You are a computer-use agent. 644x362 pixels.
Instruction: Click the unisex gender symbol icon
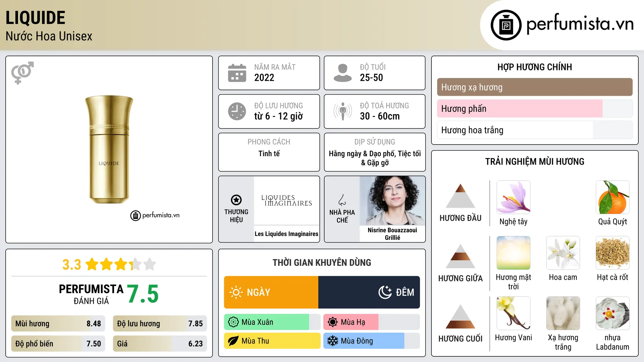(22, 73)
